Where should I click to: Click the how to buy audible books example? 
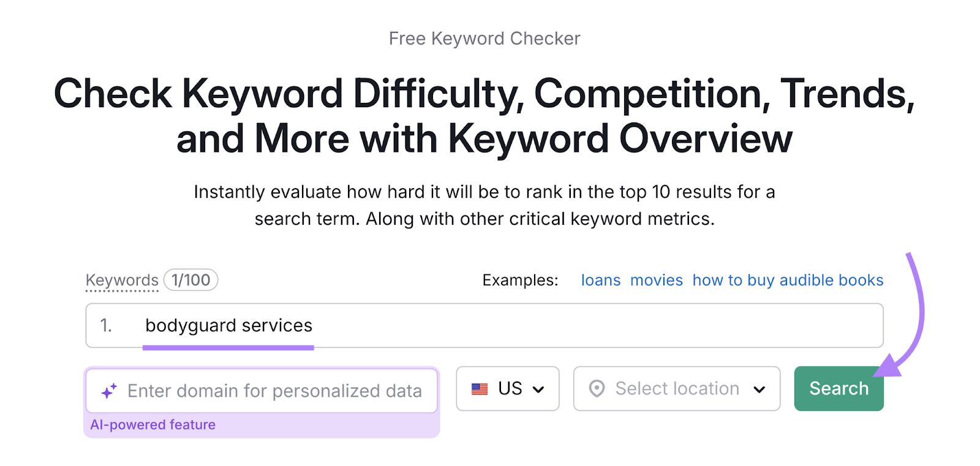[788, 280]
